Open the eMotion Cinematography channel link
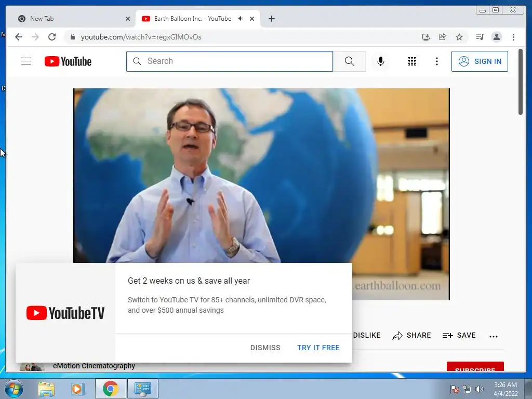The image size is (532, 399). pyautogui.click(x=94, y=366)
